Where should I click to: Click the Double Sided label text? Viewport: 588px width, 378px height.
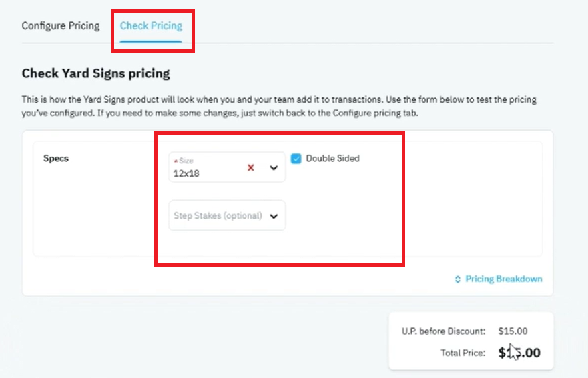point(332,159)
